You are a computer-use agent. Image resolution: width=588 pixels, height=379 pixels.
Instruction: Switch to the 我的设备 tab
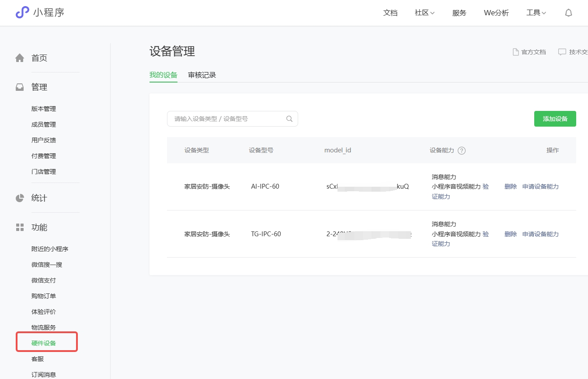coord(164,75)
